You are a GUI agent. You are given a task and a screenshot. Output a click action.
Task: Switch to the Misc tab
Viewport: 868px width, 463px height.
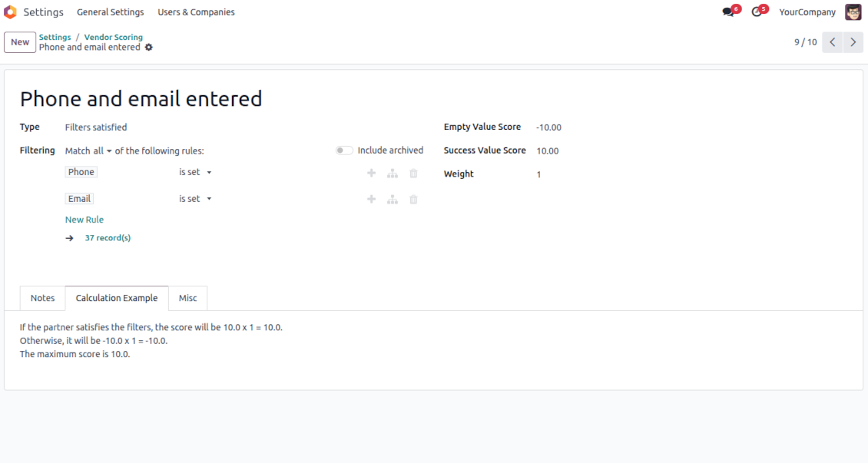point(187,298)
